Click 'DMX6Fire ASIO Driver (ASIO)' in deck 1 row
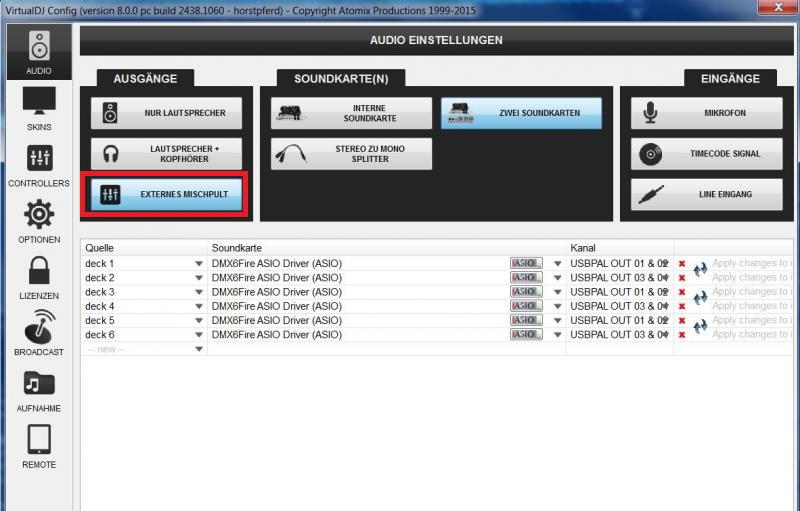The width and height of the screenshot is (800, 511). coord(277,264)
